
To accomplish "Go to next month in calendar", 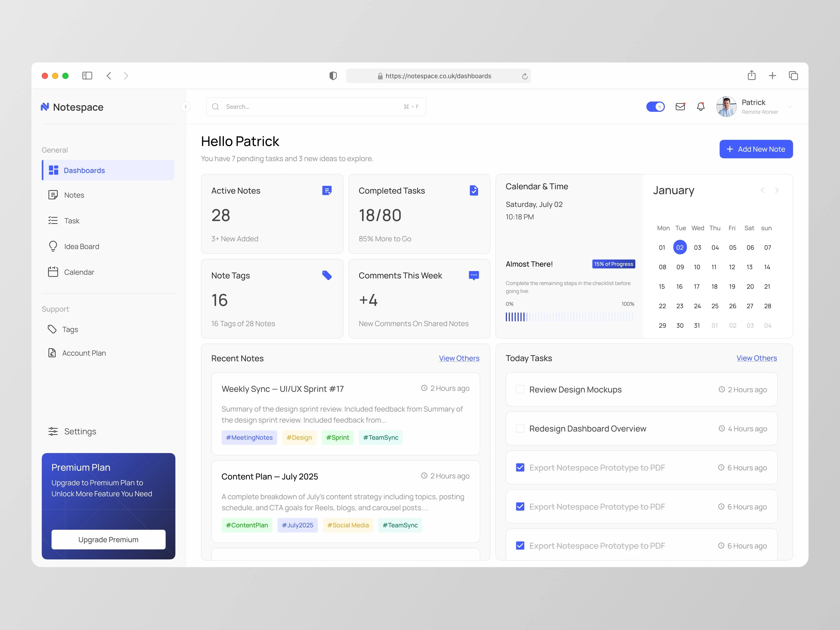I will click(776, 190).
